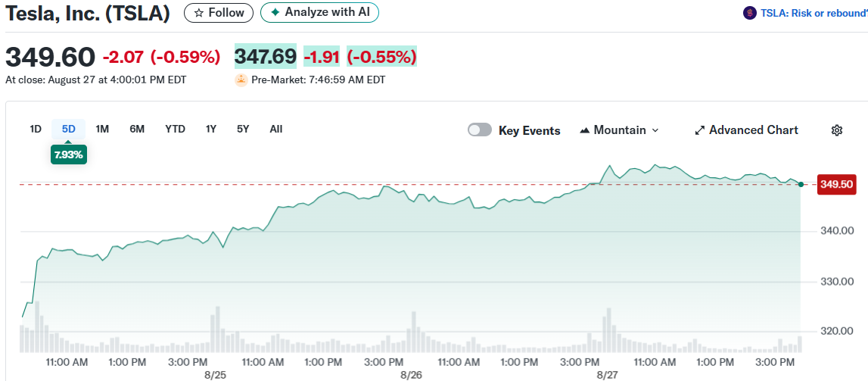Click the 330.00 price axis label
This screenshot has width=868, height=381.
click(836, 281)
